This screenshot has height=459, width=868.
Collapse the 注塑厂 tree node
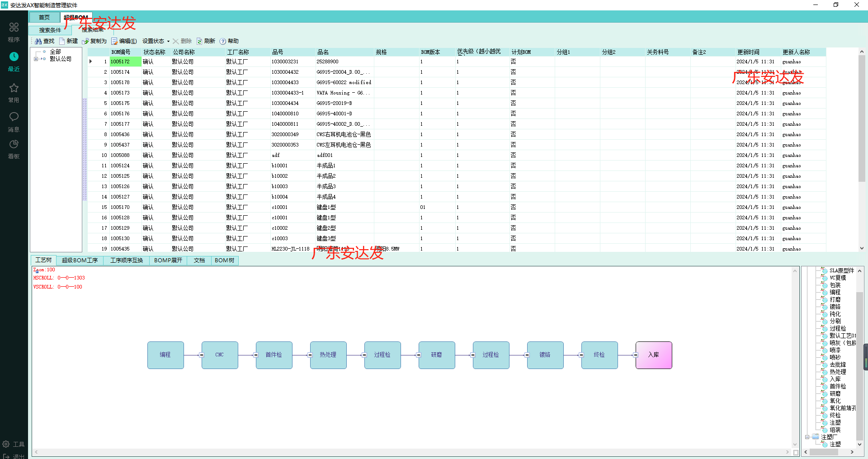pyautogui.click(x=807, y=437)
